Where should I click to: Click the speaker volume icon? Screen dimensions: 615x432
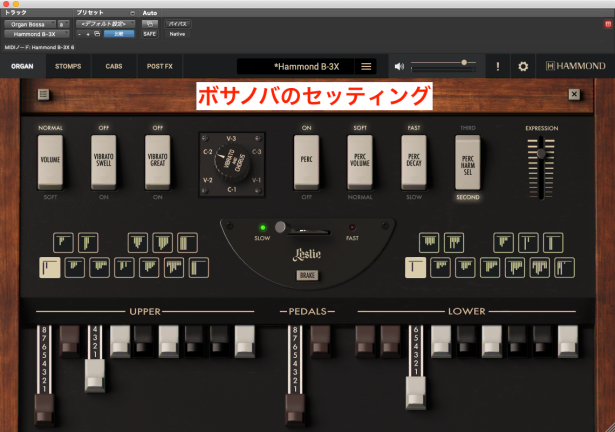point(400,67)
